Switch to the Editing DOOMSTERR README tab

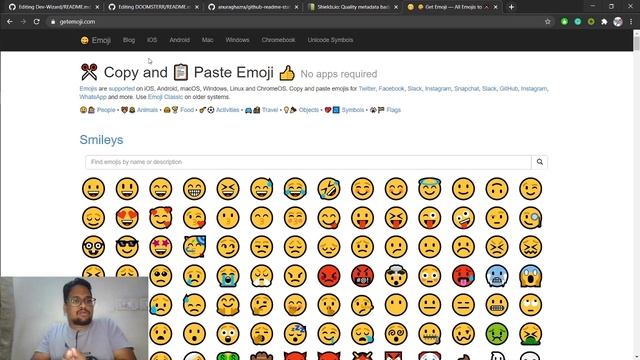tap(154, 7)
